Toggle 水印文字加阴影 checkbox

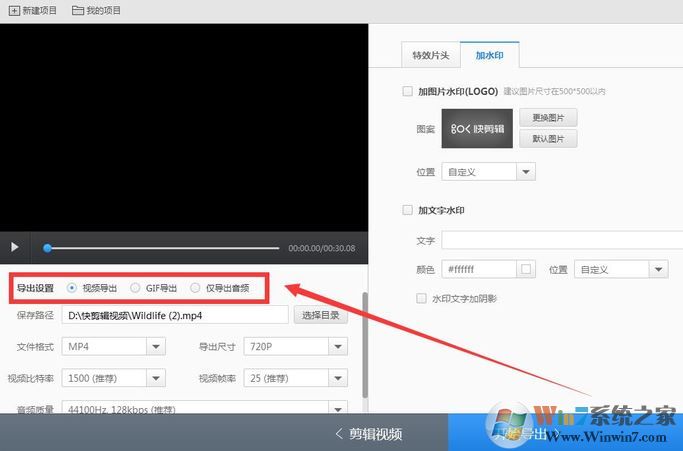(422, 298)
